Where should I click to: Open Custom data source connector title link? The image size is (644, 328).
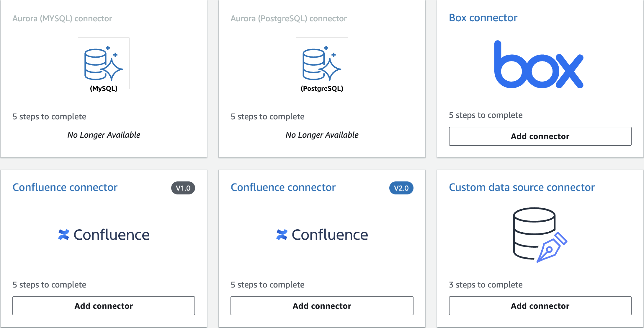point(522,187)
